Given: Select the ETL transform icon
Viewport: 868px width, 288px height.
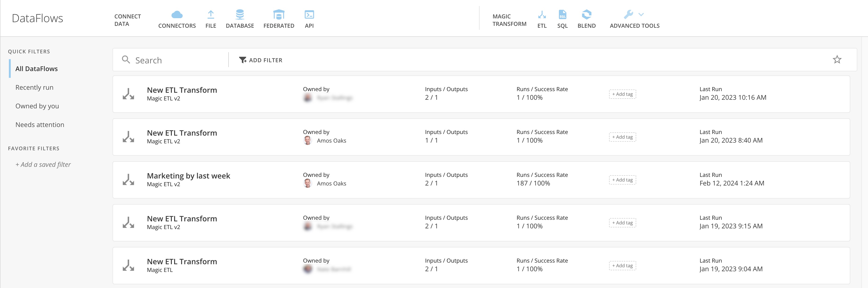Looking at the screenshot, I should [541, 15].
